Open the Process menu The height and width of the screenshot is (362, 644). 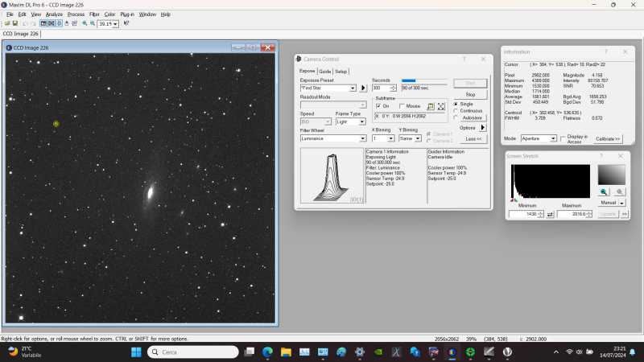76,14
